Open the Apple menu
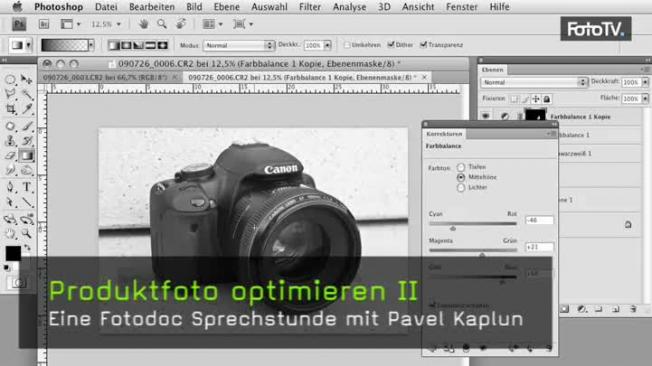Viewport: 652px width, 366px height. click(17, 7)
